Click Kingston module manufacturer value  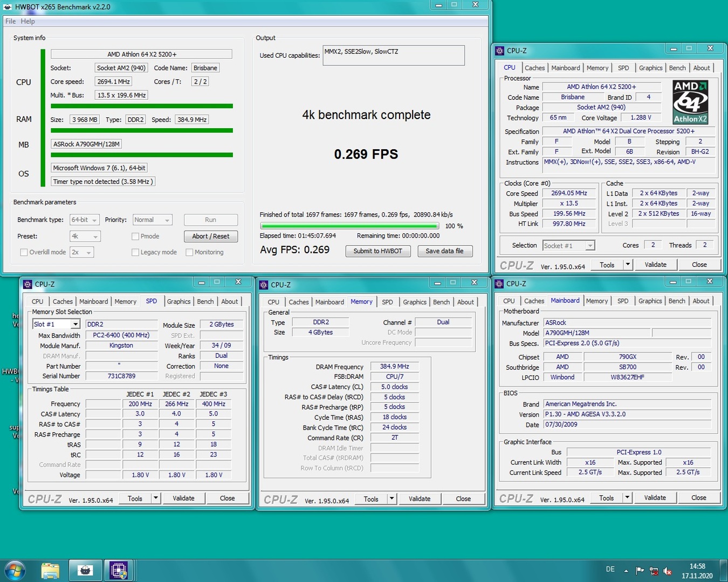(x=121, y=345)
